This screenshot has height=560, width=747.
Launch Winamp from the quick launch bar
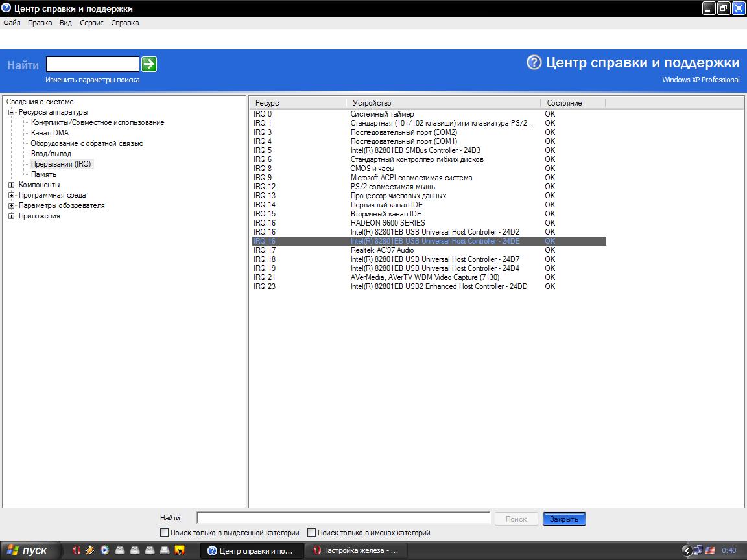90,550
